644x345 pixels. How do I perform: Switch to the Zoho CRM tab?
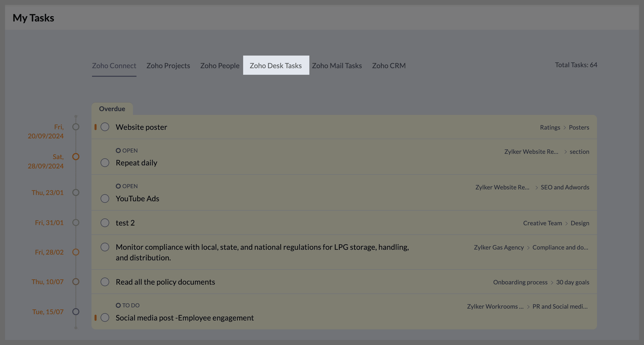pos(389,66)
